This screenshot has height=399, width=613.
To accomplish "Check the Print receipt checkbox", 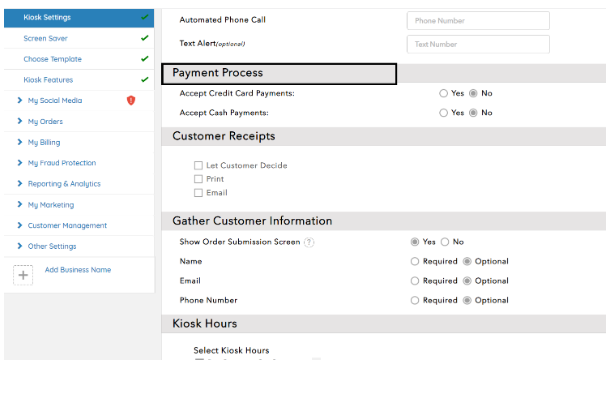I will tap(199, 179).
